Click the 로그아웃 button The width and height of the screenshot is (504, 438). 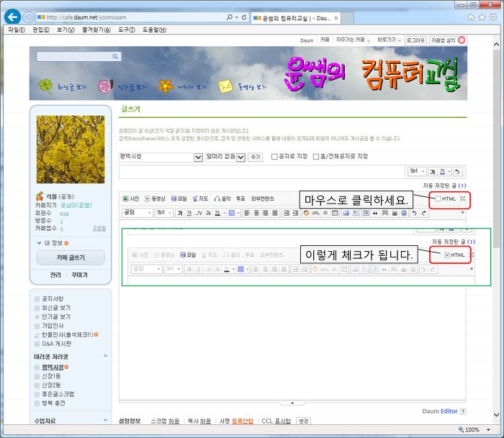pos(415,40)
